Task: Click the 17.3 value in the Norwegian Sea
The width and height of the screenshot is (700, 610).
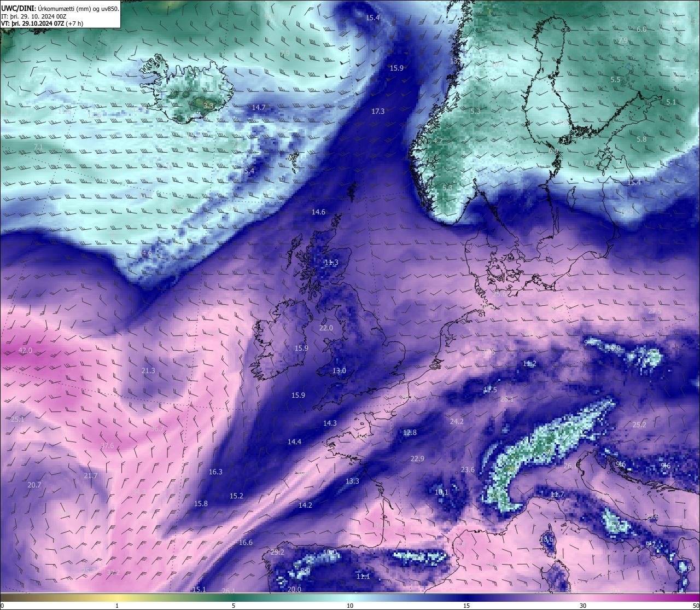Action: tap(378, 111)
